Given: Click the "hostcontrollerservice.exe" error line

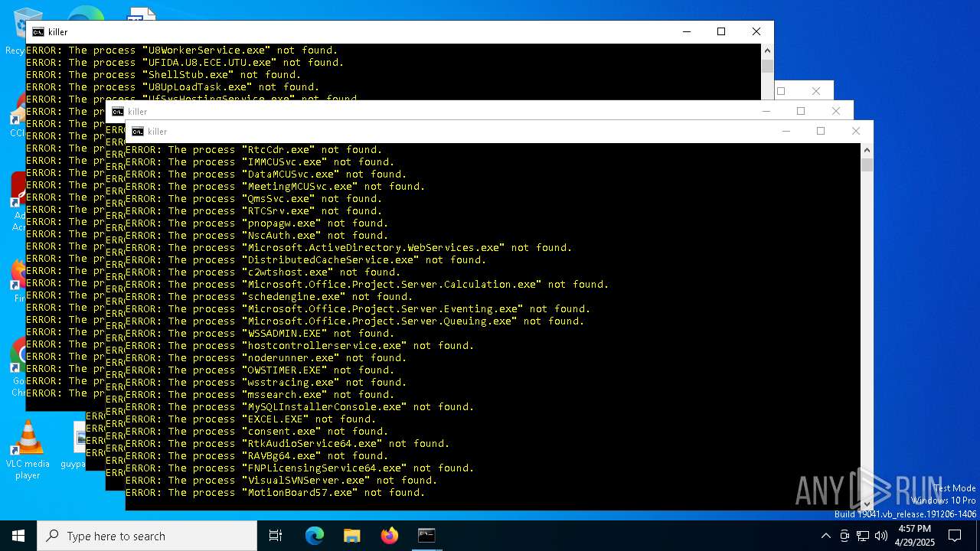Looking at the screenshot, I should [300, 346].
